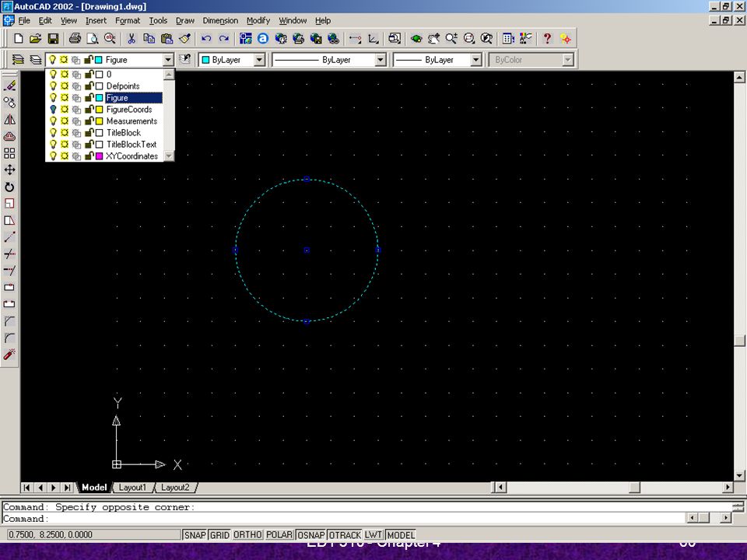Toggle ORTHO mode in the status bar

[x=247, y=535]
